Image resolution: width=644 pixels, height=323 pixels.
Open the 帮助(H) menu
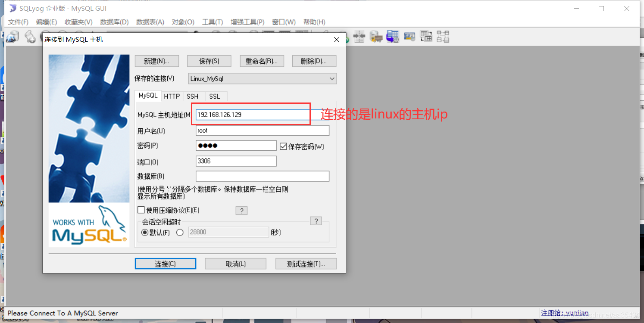click(x=314, y=22)
